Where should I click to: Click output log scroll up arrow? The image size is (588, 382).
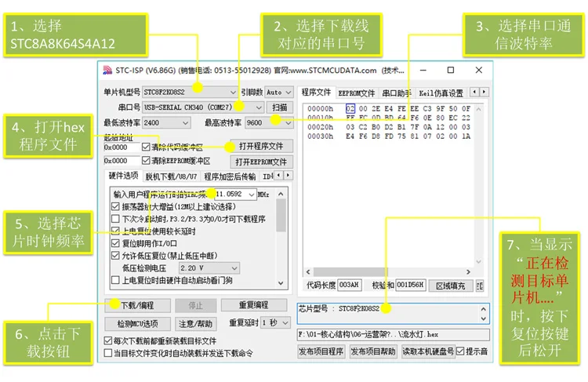pyautogui.click(x=484, y=309)
